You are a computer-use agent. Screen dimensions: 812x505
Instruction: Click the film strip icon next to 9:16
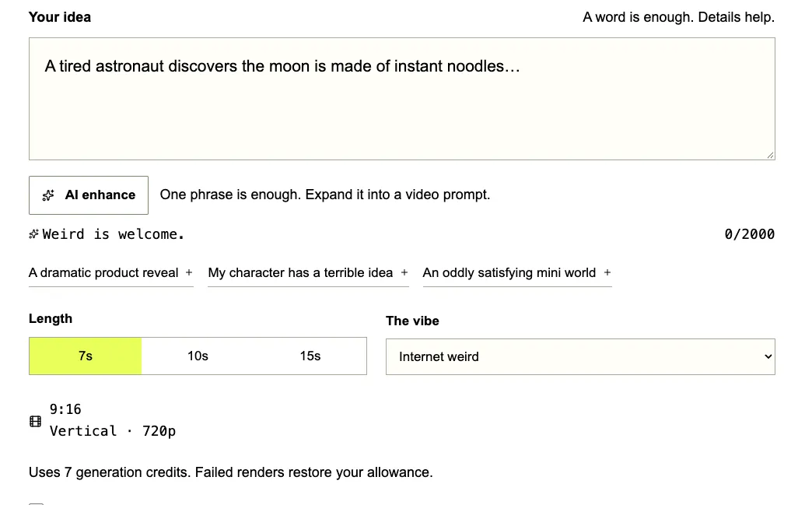pyautogui.click(x=35, y=421)
